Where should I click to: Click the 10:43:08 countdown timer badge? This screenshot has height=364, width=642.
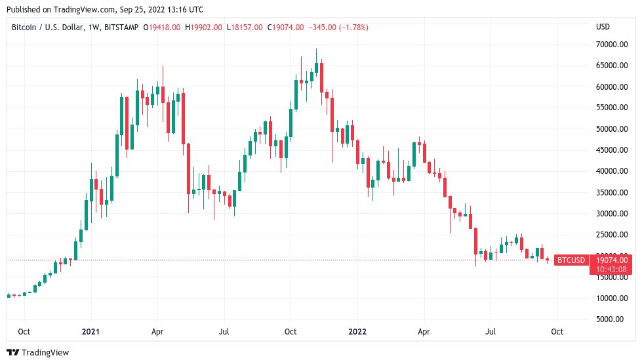(x=611, y=270)
